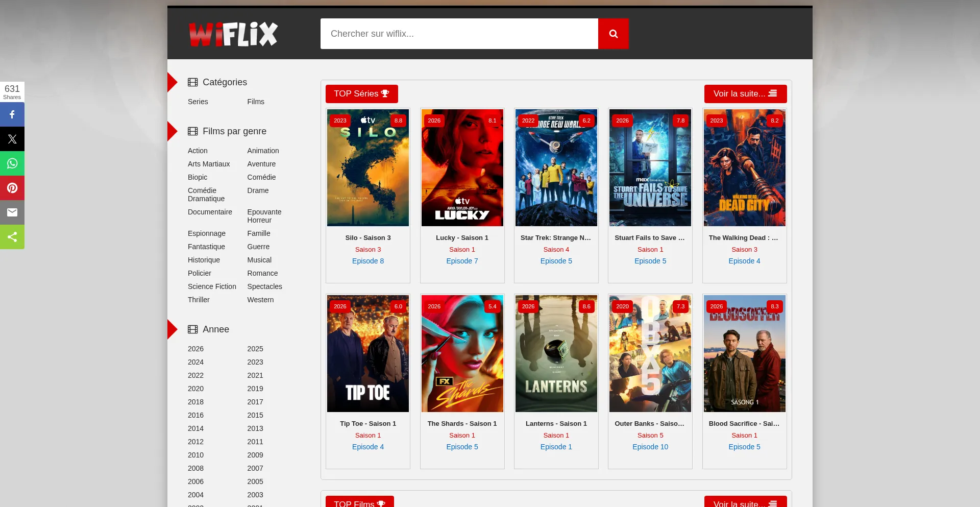980x507 pixels.
Task: Click Voir la suite for TOP Séries
Action: coord(745,94)
